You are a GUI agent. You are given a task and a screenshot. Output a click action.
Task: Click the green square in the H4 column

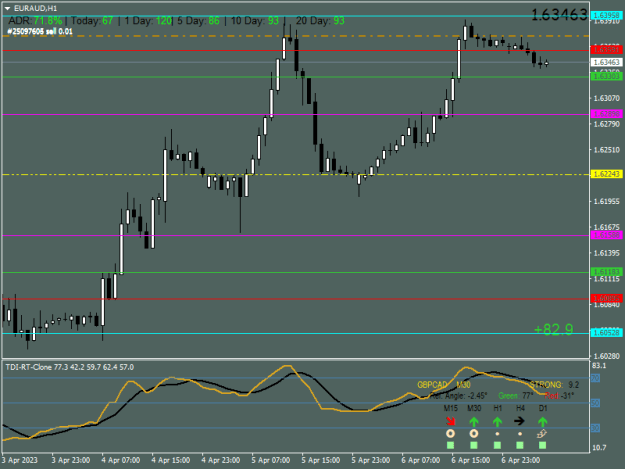point(520,445)
